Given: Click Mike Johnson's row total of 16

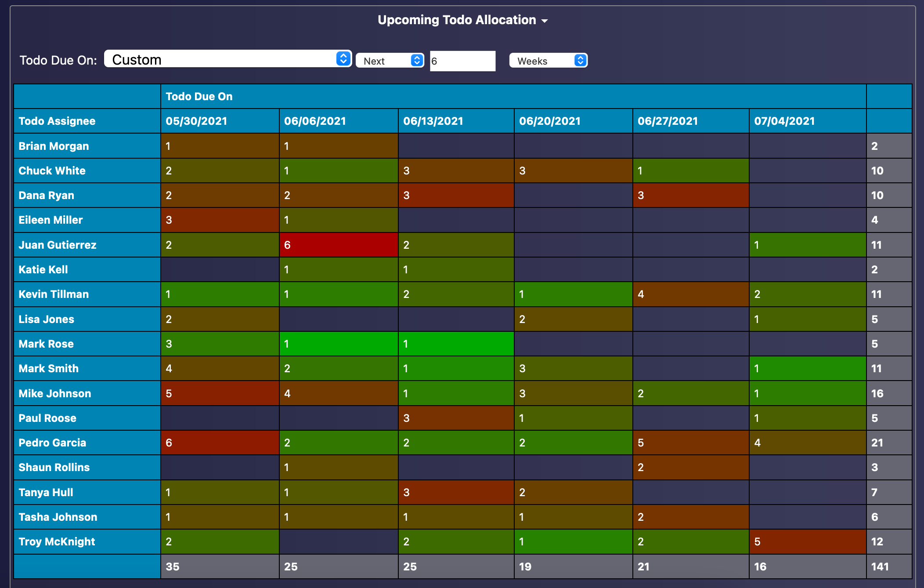Looking at the screenshot, I should click(889, 393).
